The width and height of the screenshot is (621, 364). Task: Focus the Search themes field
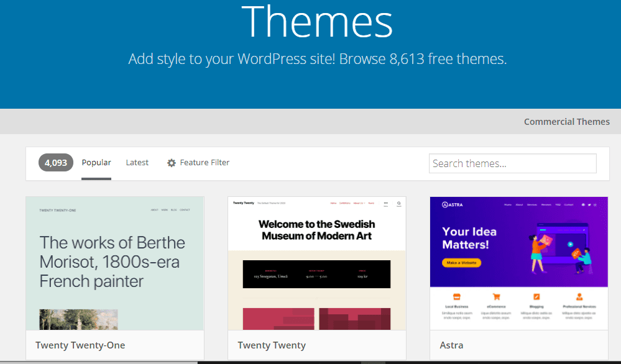pos(512,163)
